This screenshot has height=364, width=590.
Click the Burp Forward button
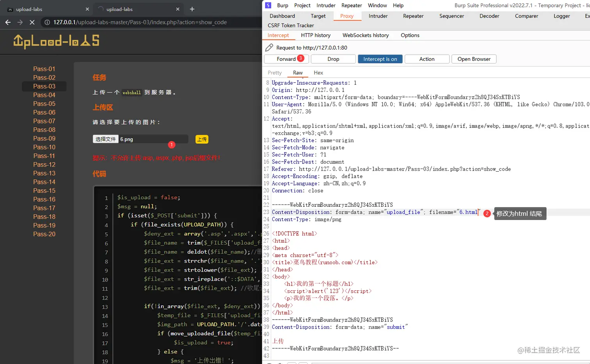click(286, 59)
